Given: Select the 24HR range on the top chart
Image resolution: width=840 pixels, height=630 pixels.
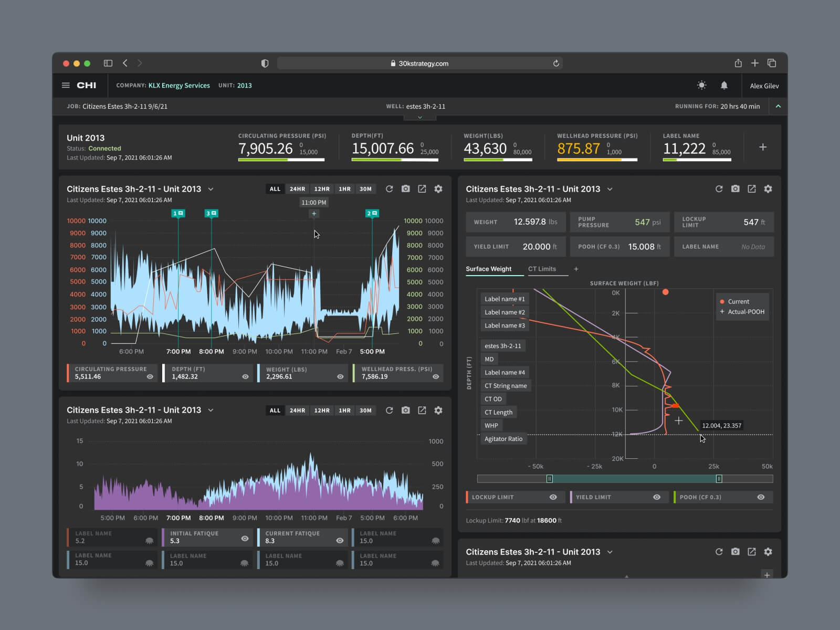Looking at the screenshot, I should point(297,189).
